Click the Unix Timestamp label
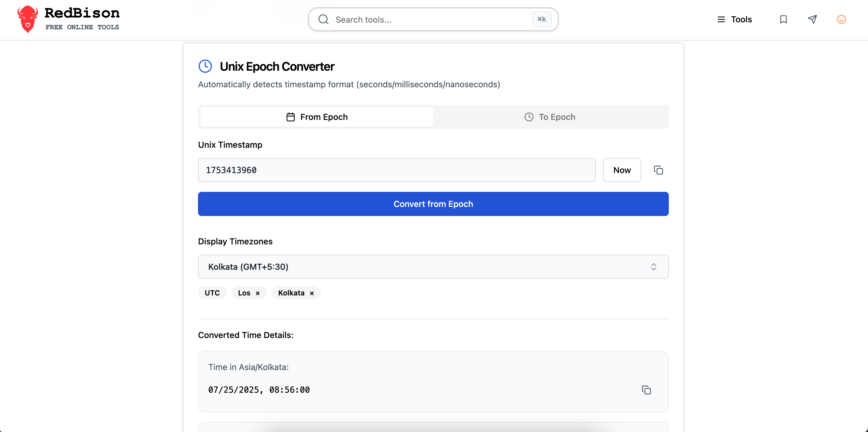Viewport: 868px width, 432px height. [230, 145]
